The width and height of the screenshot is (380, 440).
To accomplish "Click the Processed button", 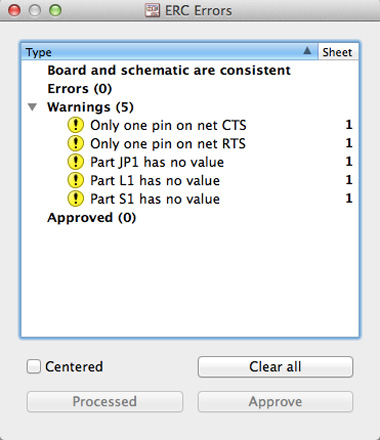I will (x=105, y=401).
